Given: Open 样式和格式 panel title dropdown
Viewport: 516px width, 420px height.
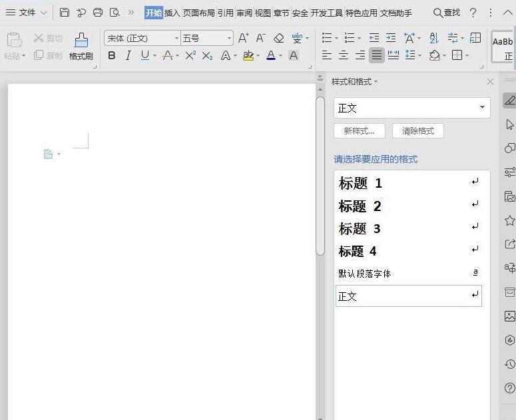Looking at the screenshot, I should pos(376,82).
